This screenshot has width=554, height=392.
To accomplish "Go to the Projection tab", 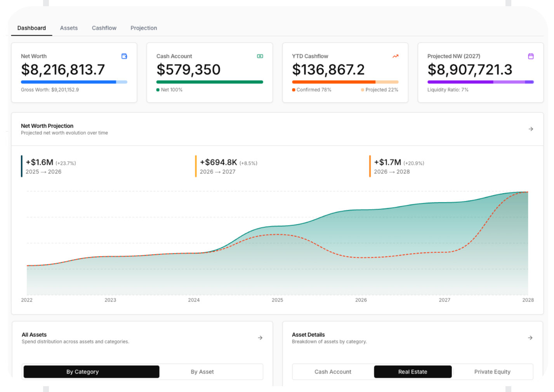I will click(x=144, y=28).
